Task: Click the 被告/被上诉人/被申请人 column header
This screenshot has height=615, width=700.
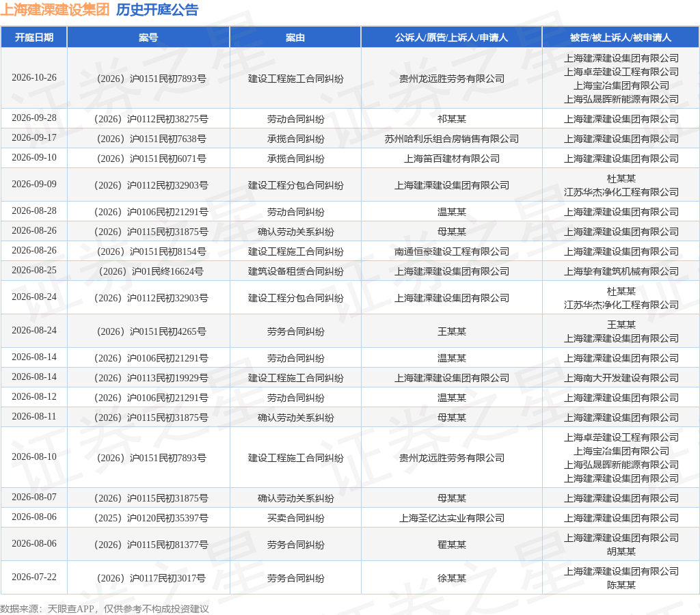Action: coord(621,38)
